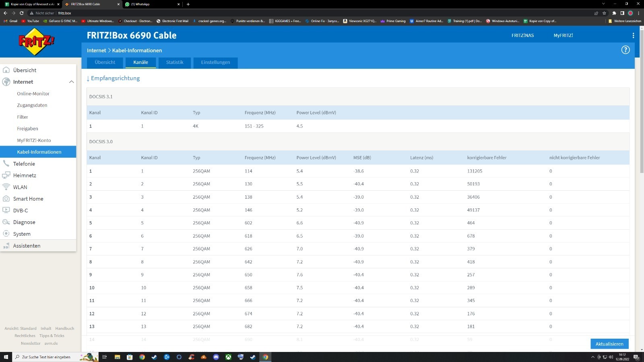The width and height of the screenshot is (644, 362).
Task: Open YouTube bookmark in bookmarks bar
Action: (x=30, y=21)
